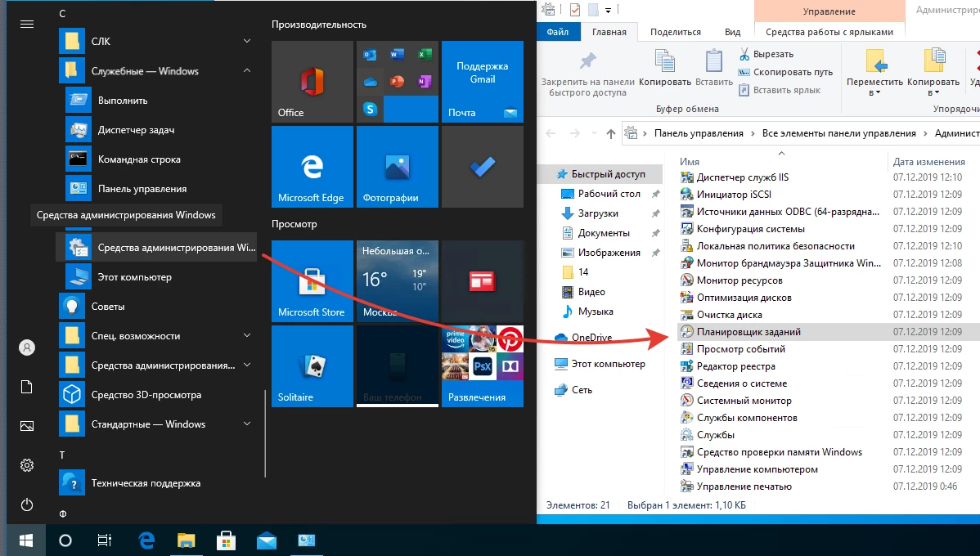Sort by the Дата изменения column header

928,162
